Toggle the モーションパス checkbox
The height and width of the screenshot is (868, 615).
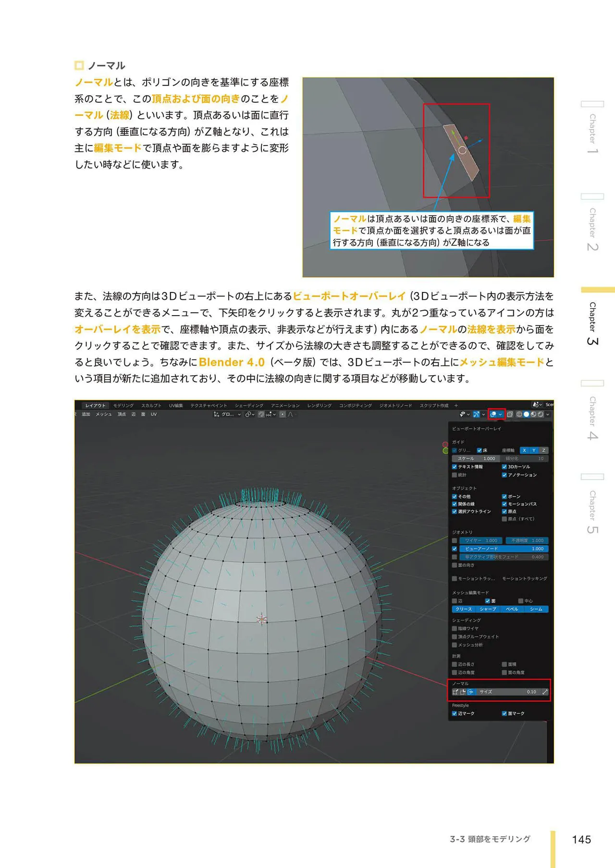pos(504,504)
